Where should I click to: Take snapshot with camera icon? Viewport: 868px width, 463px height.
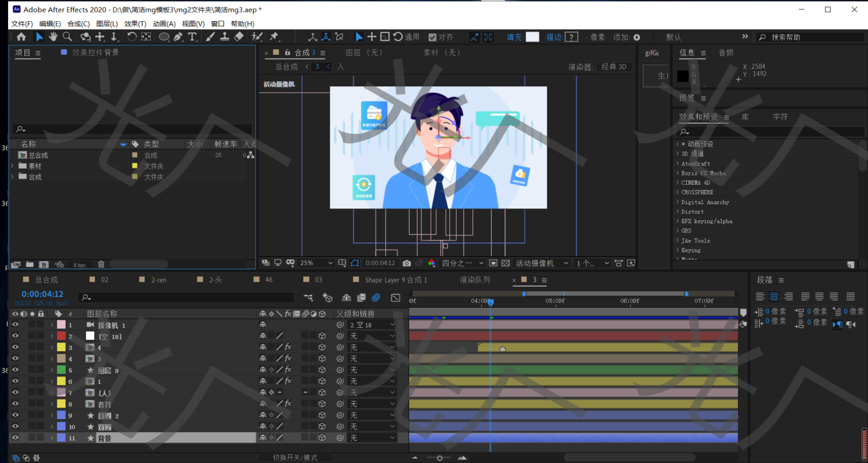tap(407, 263)
